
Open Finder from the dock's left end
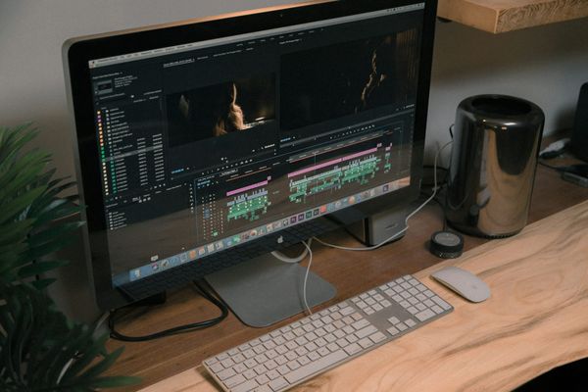pos(137,273)
